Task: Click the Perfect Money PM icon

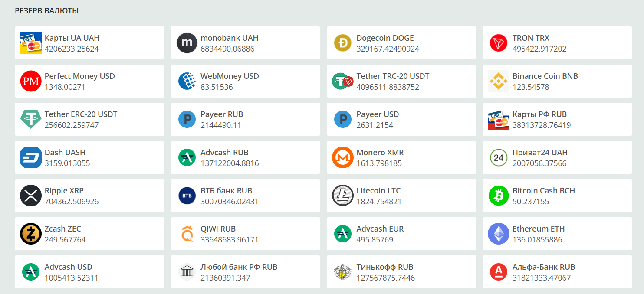Action: coord(31,81)
